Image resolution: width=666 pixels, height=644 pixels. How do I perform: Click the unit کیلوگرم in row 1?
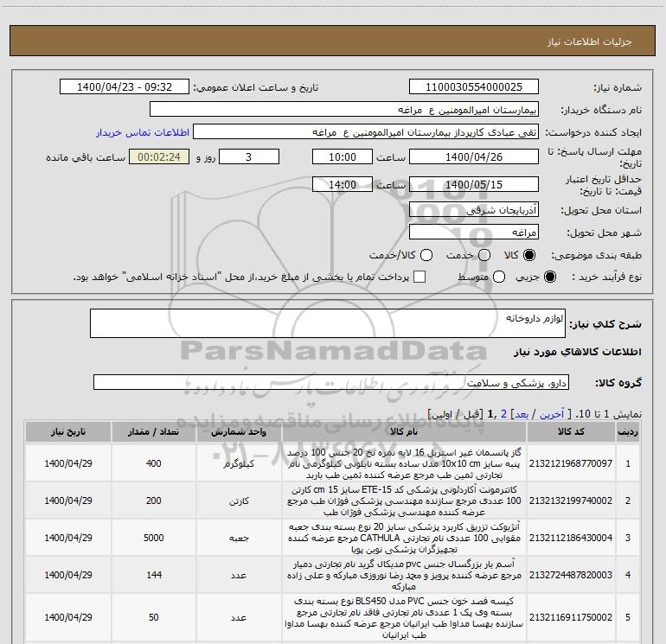[239, 463]
